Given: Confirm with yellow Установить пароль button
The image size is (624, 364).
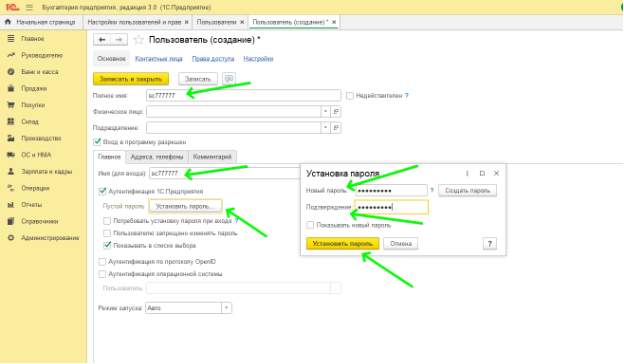Looking at the screenshot, I should pyautogui.click(x=343, y=243).
